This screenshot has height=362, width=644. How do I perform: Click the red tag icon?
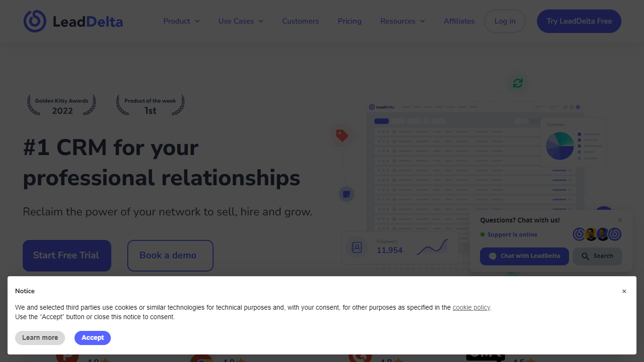click(342, 136)
